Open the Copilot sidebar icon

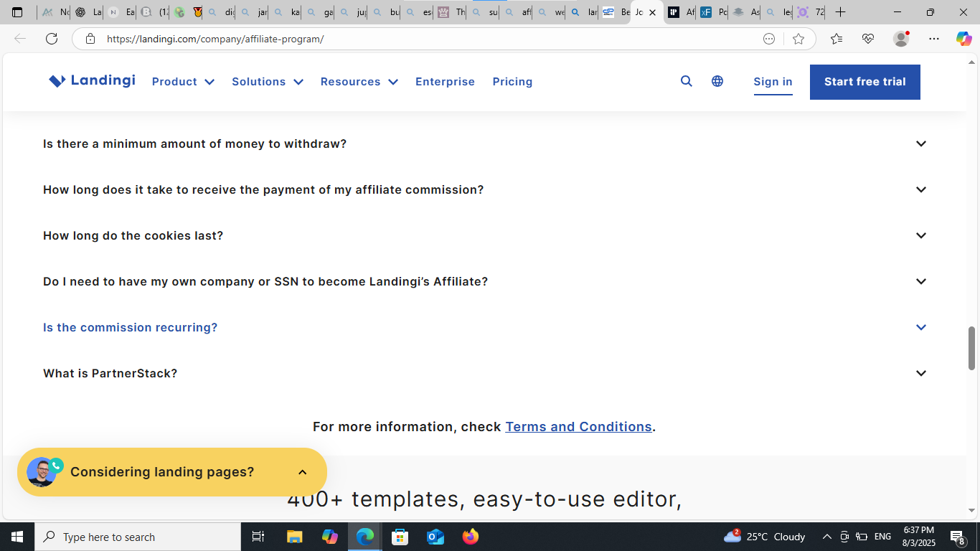pos(963,39)
